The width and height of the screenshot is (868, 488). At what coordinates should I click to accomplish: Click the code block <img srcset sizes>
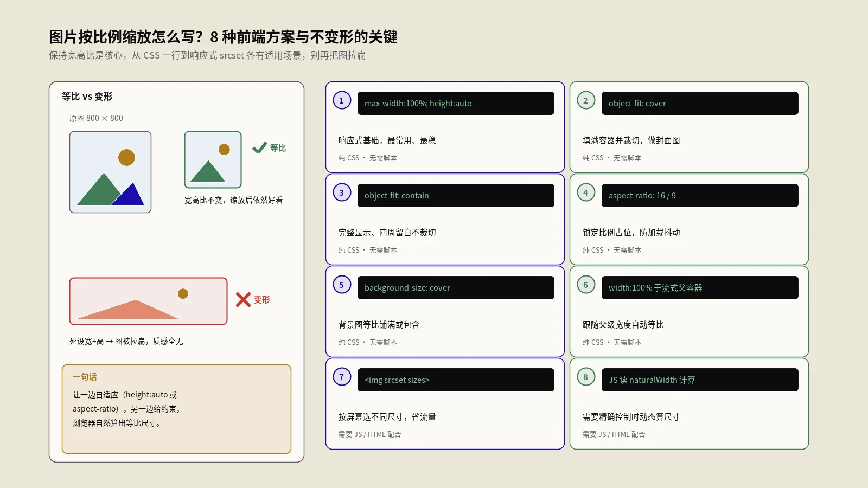point(456,380)
